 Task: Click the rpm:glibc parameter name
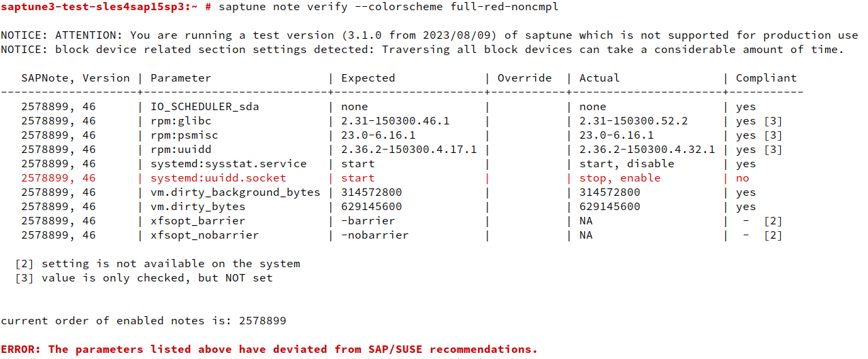pos(180,121)
